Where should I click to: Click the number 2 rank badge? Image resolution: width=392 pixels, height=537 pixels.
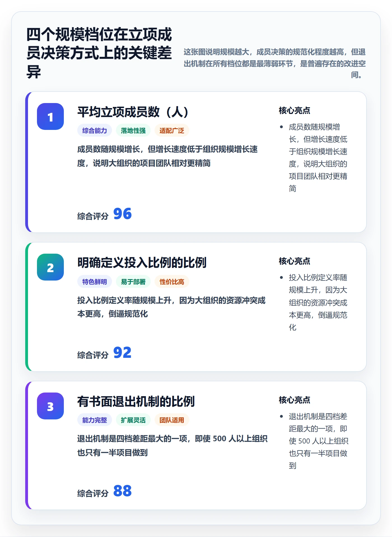pyautogui.click(x=50, y=267)
